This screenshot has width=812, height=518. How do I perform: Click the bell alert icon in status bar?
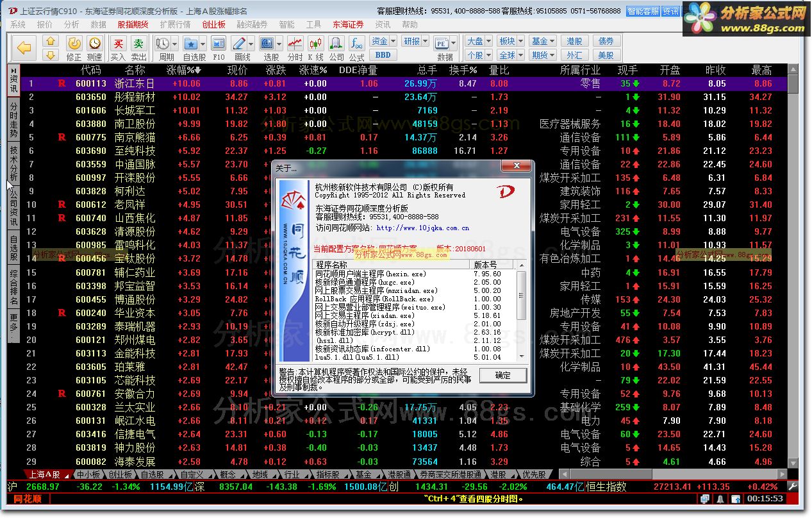(x=720, y=499)
